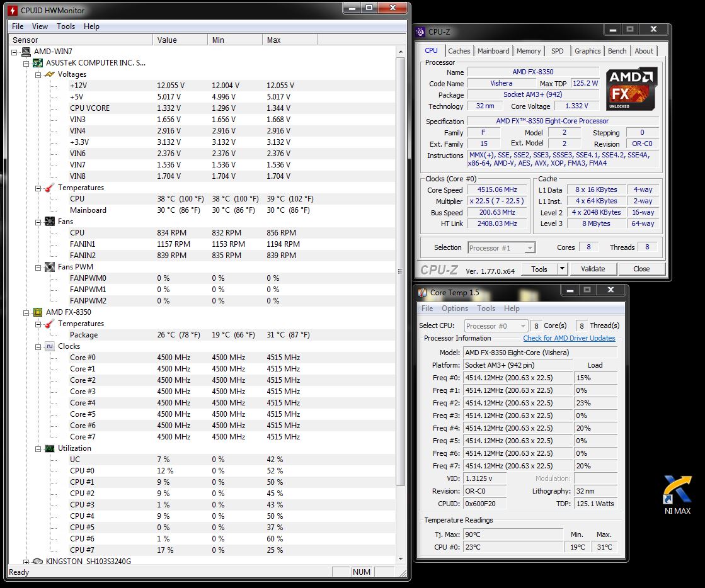This screenshot has width=705, height=588.
Task: Collapse the Utilization tree branch
Action: (x=38, y=449)
